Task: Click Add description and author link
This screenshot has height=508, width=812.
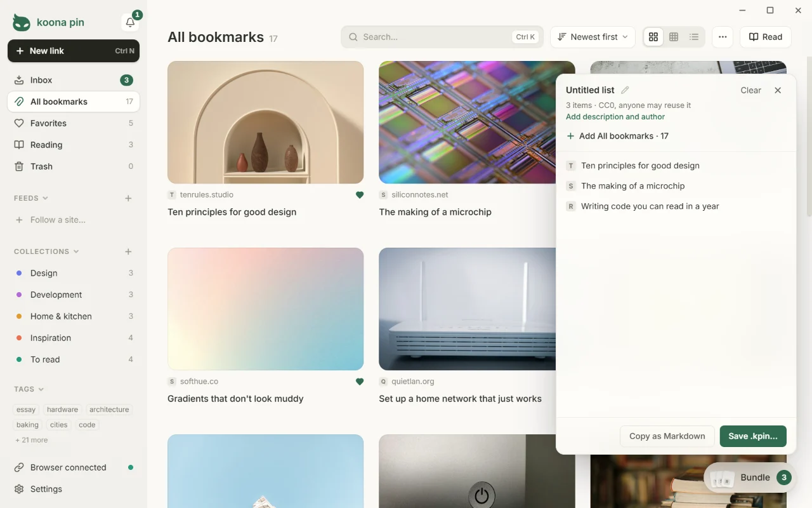Action: 615,117
